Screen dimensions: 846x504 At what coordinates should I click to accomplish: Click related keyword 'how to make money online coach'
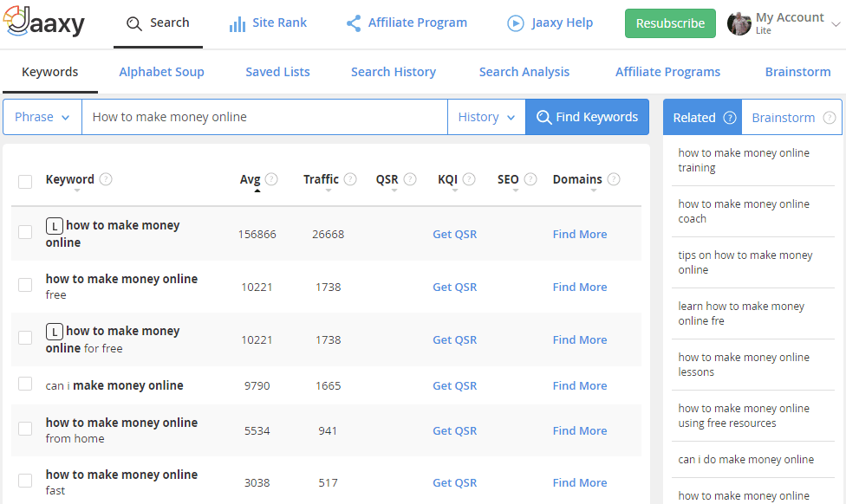pyautogui.click(x=744, y=211)
